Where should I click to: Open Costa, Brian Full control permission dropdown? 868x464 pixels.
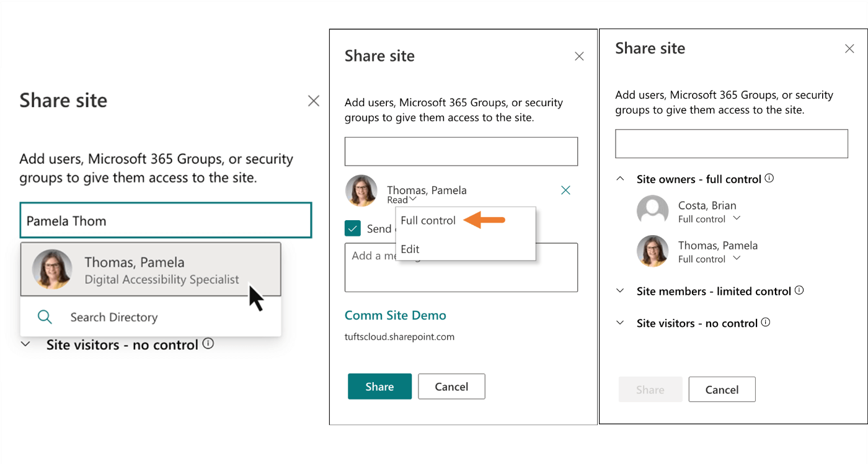tap(737, 219)
